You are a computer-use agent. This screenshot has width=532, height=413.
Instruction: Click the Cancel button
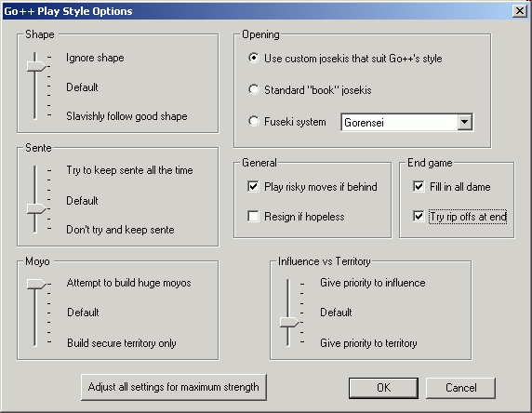(460, 388)
